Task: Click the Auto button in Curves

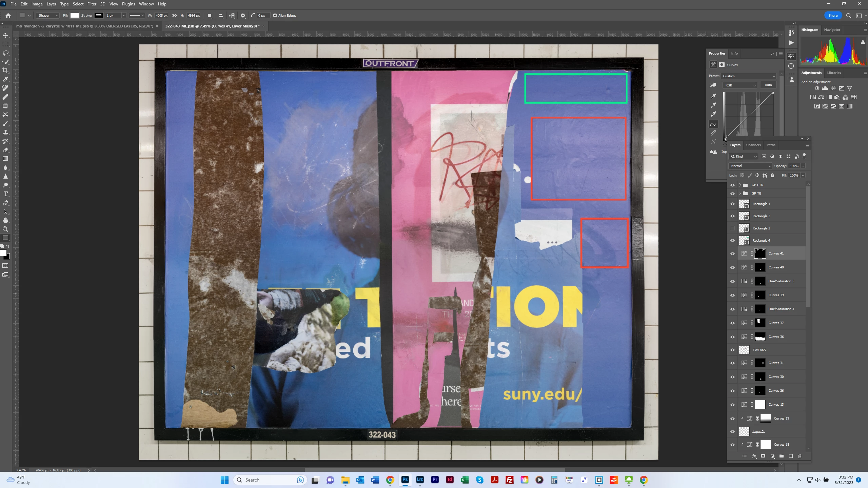Action: pos(768,85)
